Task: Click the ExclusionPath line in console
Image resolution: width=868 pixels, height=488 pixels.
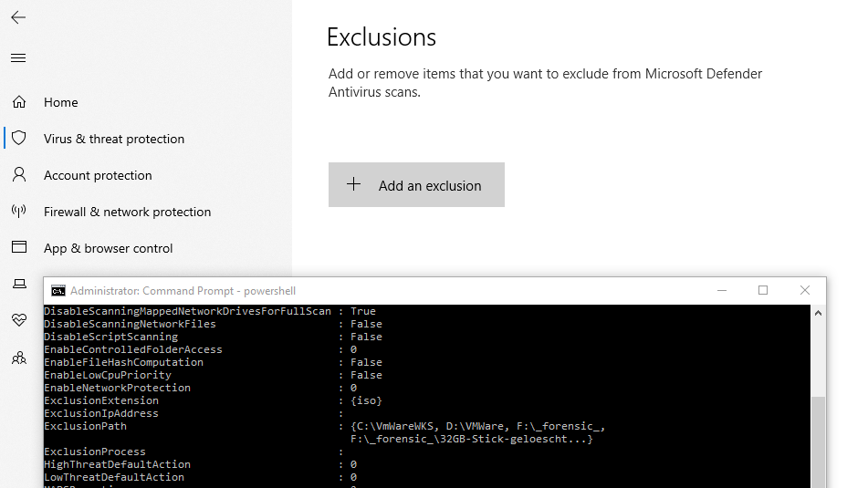Action: pyautogui.click(x=324, y=427)
